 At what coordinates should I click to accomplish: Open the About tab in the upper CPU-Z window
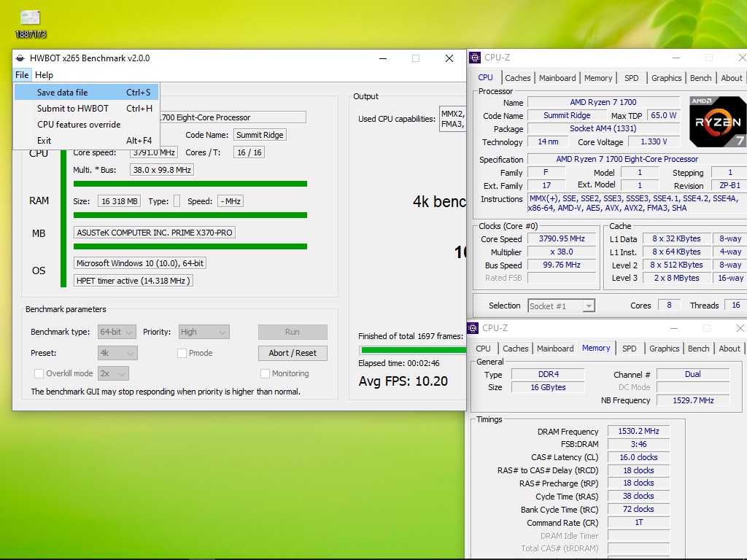pos(731,78)
